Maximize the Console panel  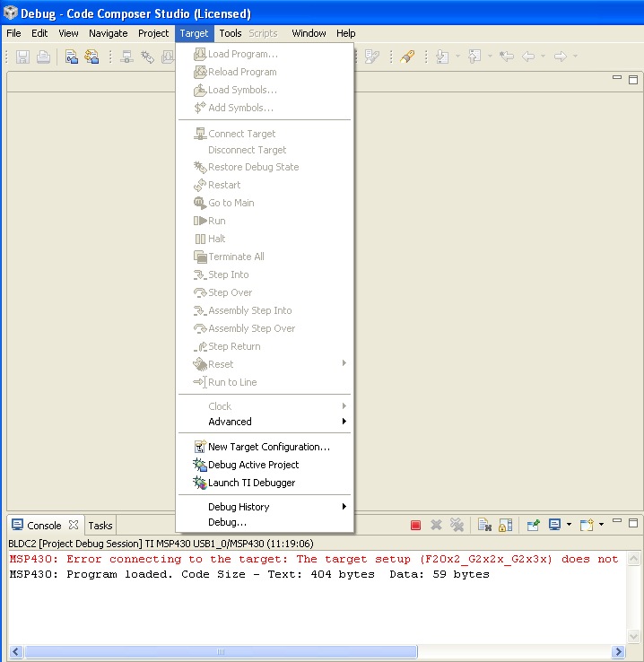[x=633, y=523]
